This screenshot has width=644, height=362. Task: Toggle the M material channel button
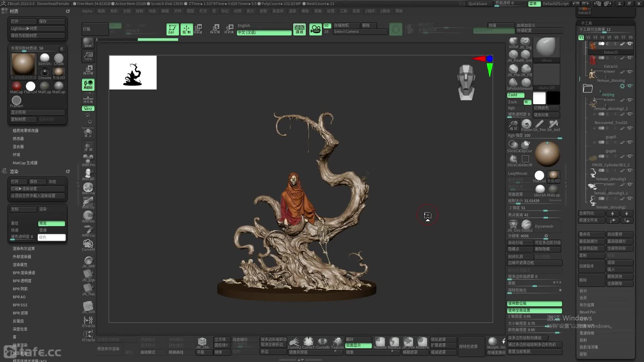(x=527, y=102)
